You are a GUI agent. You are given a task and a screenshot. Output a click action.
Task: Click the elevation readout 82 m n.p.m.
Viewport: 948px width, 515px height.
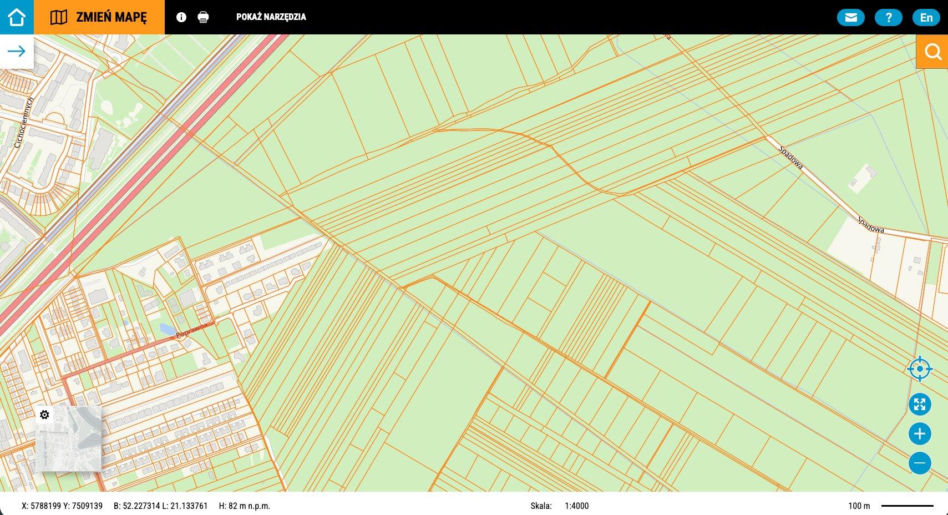(244, 506)
